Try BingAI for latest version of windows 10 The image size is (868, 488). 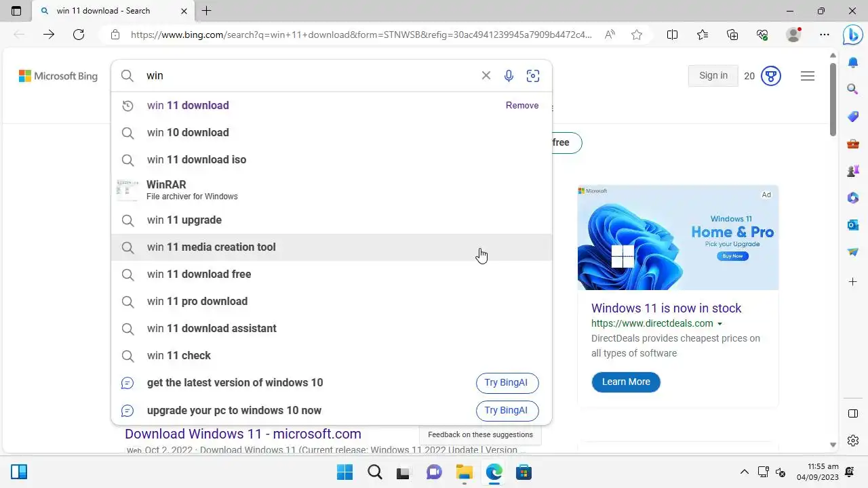[x=507, y=382]
